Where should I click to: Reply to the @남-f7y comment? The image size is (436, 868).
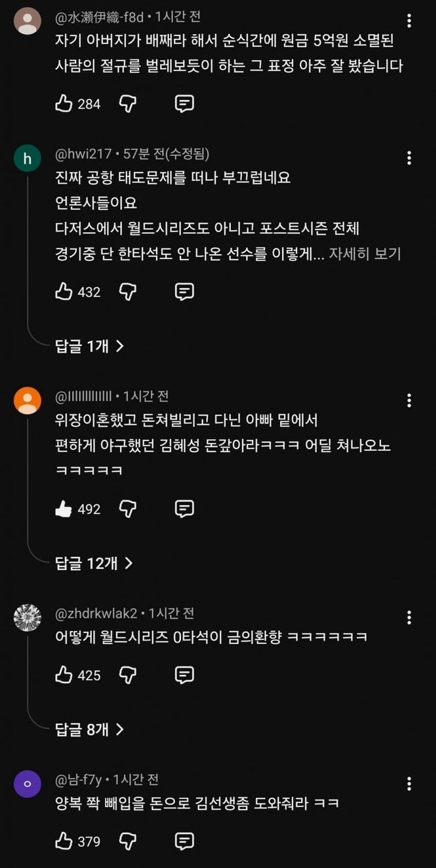coord(184,841)
